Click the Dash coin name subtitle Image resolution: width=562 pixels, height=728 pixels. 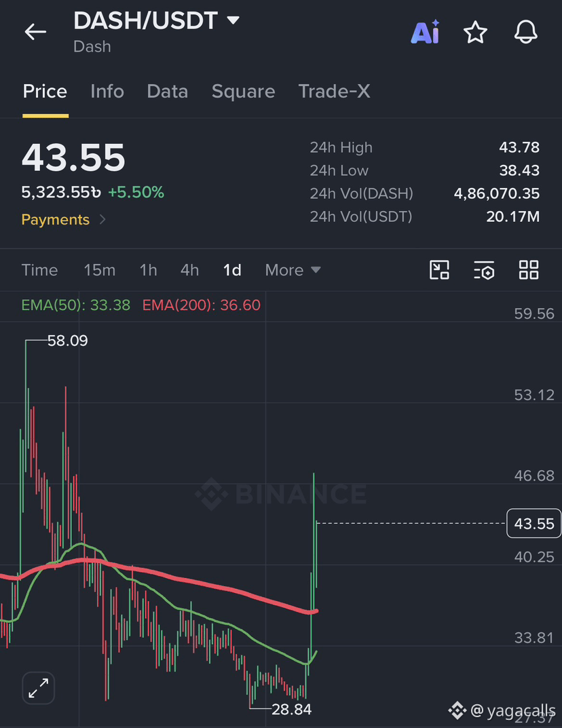(92, 46)
